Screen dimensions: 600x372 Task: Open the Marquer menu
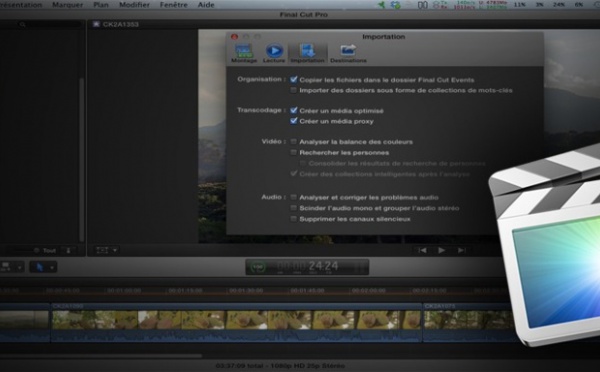(x=67, y=5)
